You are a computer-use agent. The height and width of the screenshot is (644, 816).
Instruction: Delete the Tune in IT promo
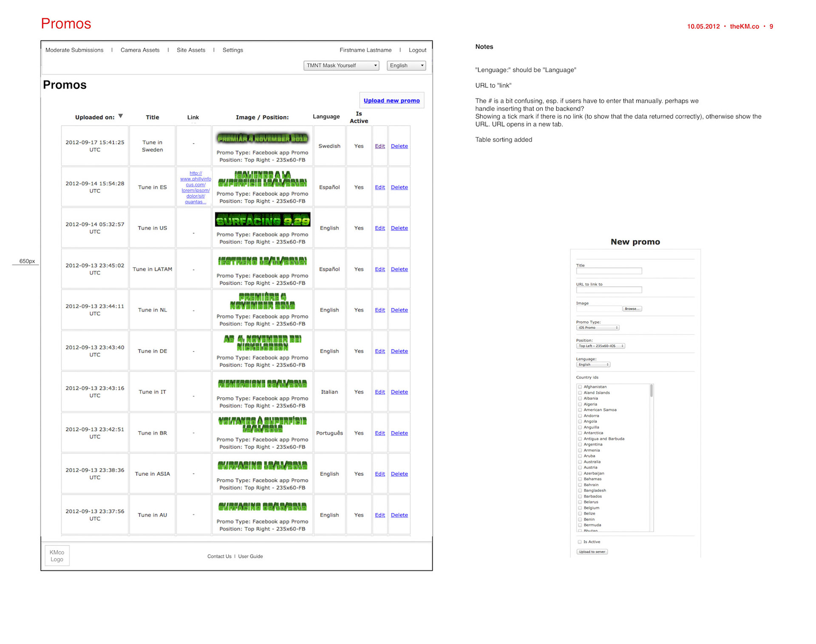pyautogui.click(x=399, y=392)
